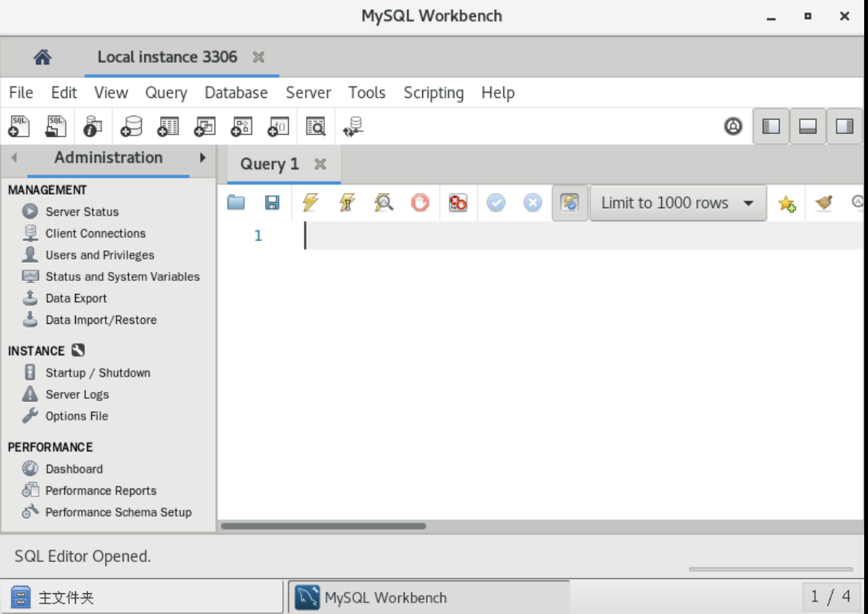This screenshot has height=614, width=868.
Task: Toggle auto-commit mode button
Action: [x=570, y=203]
